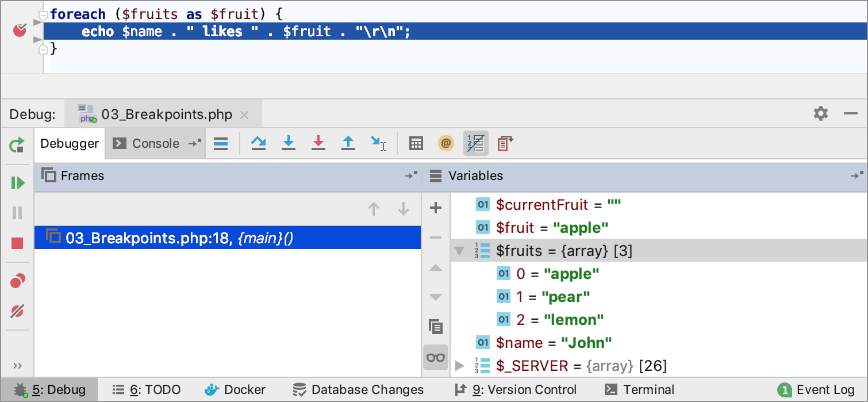The height and width of the screenshot is (402, 868).
Task: Open the Event Log
Action: point(816,390)
